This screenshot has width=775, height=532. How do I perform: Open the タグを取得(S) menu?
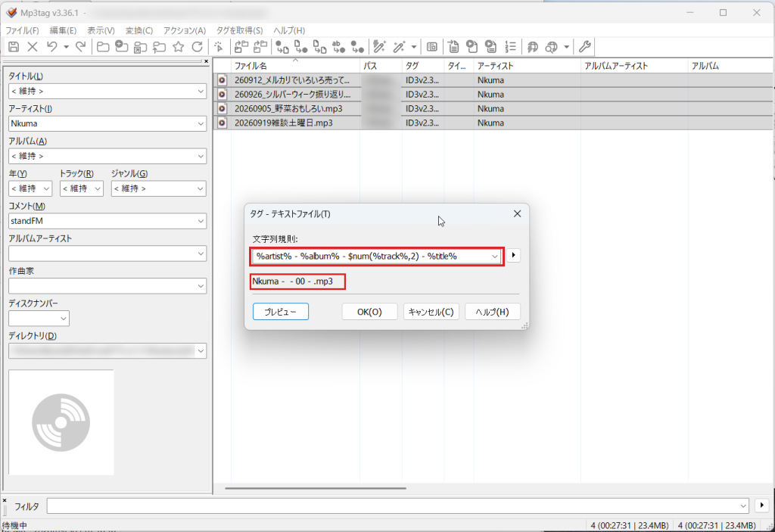[x=240, y=31]
